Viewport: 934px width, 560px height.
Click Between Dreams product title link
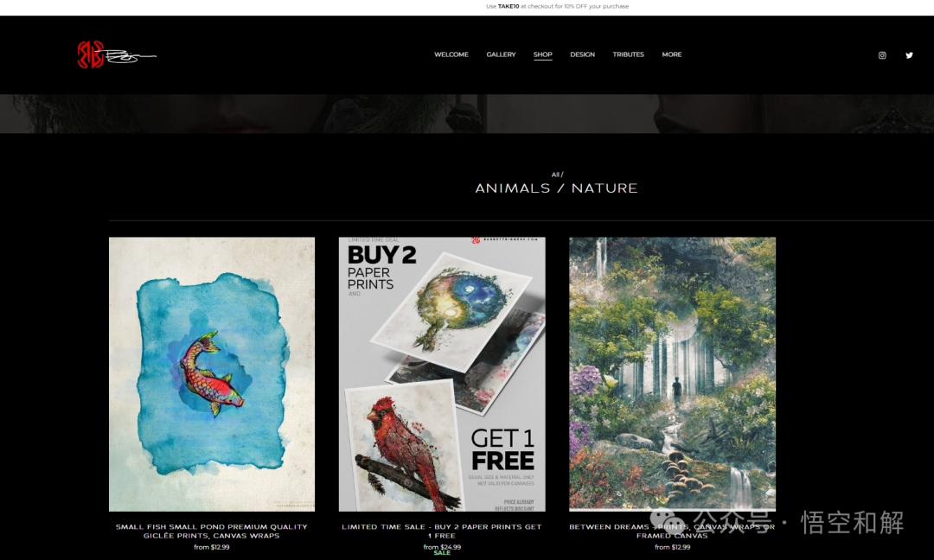click(673, 531)
